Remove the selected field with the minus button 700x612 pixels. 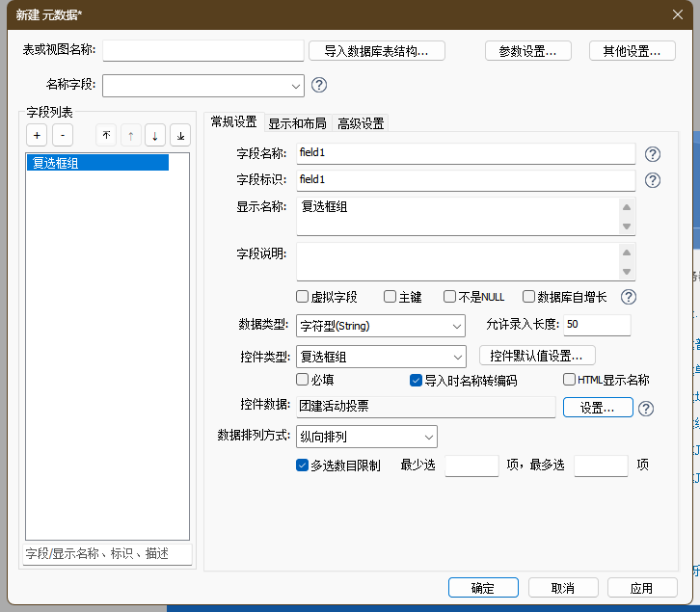(x=62, y=136)
